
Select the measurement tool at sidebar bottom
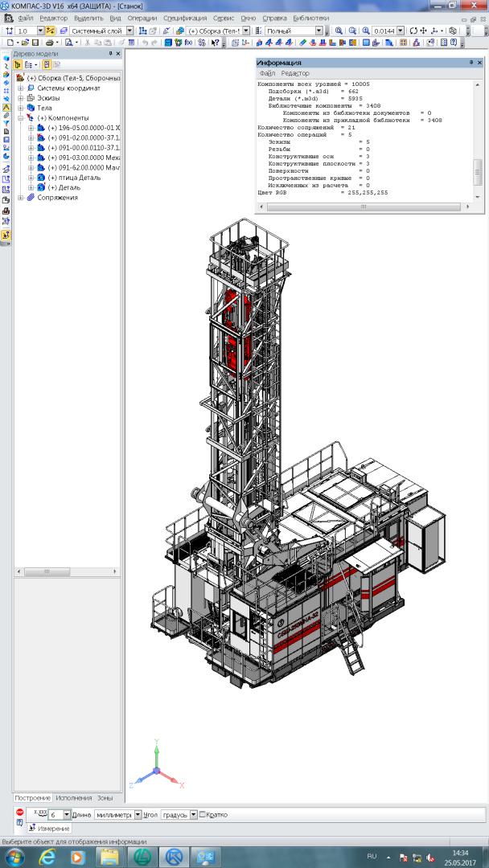click(x=6, y=235)
